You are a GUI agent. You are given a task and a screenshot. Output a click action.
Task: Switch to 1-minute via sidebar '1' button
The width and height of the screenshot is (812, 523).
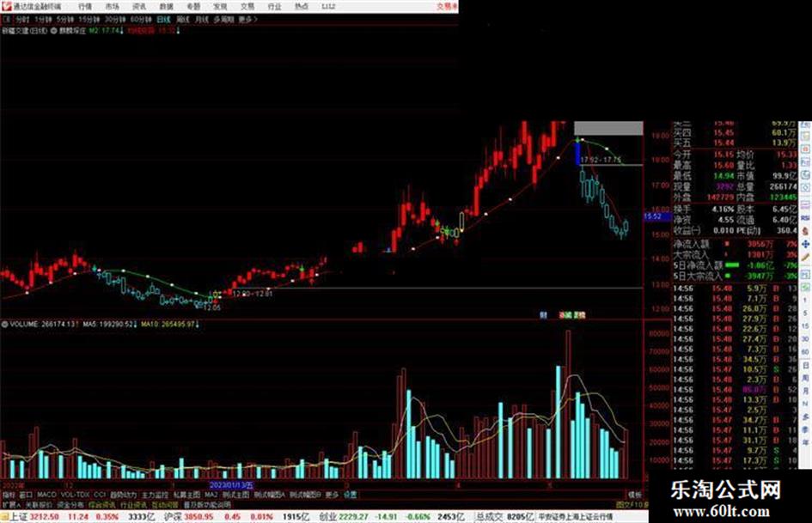tap(805, 301)
